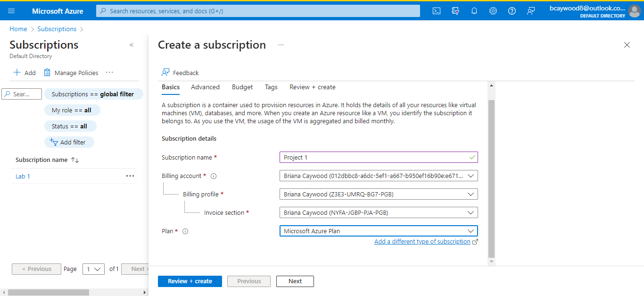Switch to the Advanced tab
The image size is (644, 296).
[205, 87]
